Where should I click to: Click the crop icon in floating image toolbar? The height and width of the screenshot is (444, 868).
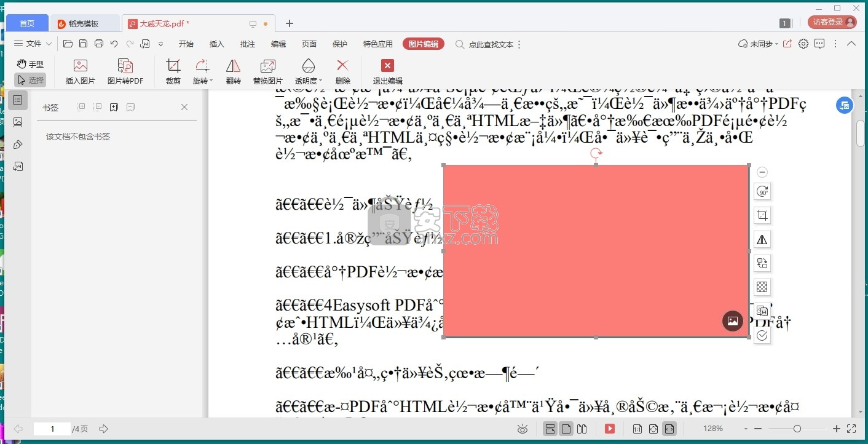(x=762, y=216)
